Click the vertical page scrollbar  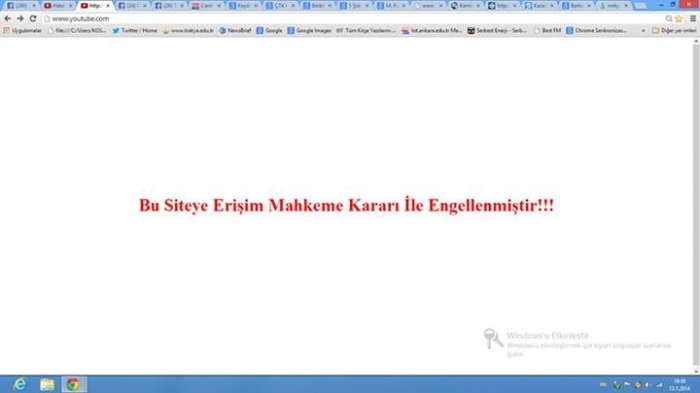tap(696, 205)
